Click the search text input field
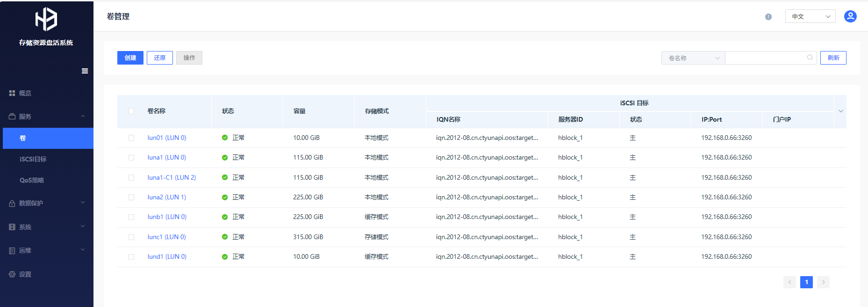This screenshot has width=868, height=307. [x=765, y=58]
